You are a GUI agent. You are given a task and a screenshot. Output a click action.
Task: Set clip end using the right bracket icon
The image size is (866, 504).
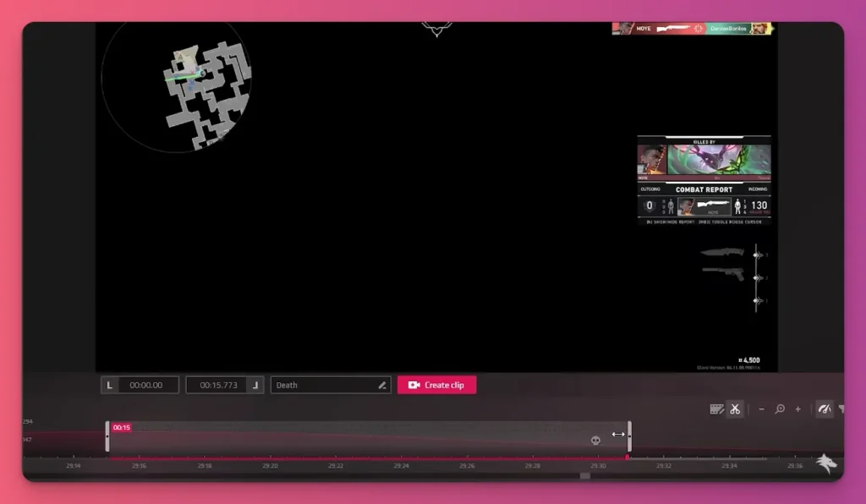(255, 385)
